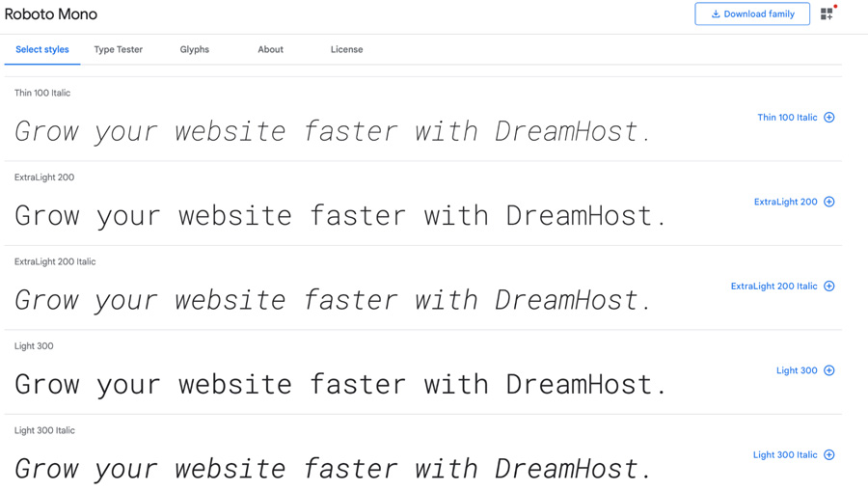Click the ExtraLight 200 preview sentence
Viewport: 868px width, 491px height.
(340, 216)
